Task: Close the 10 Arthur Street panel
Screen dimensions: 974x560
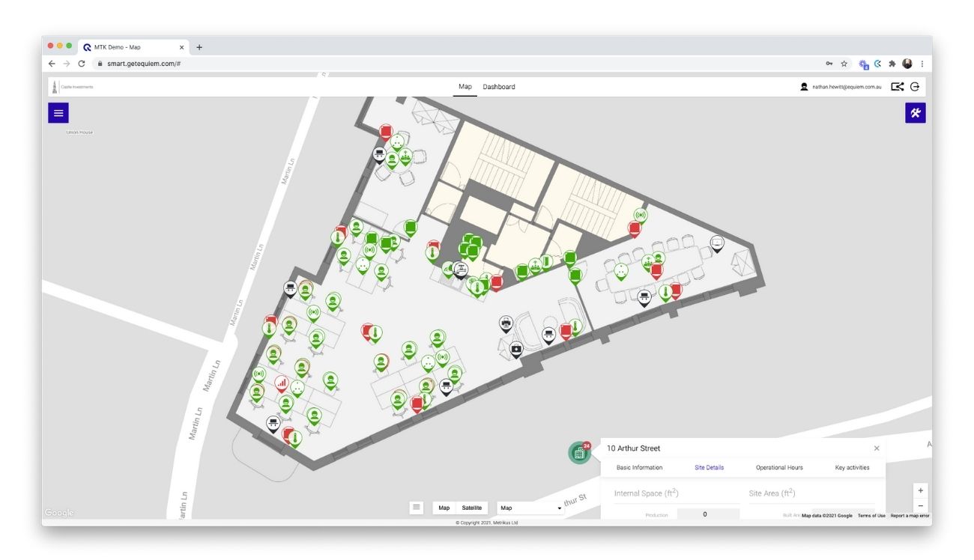Action: (877, 448)
